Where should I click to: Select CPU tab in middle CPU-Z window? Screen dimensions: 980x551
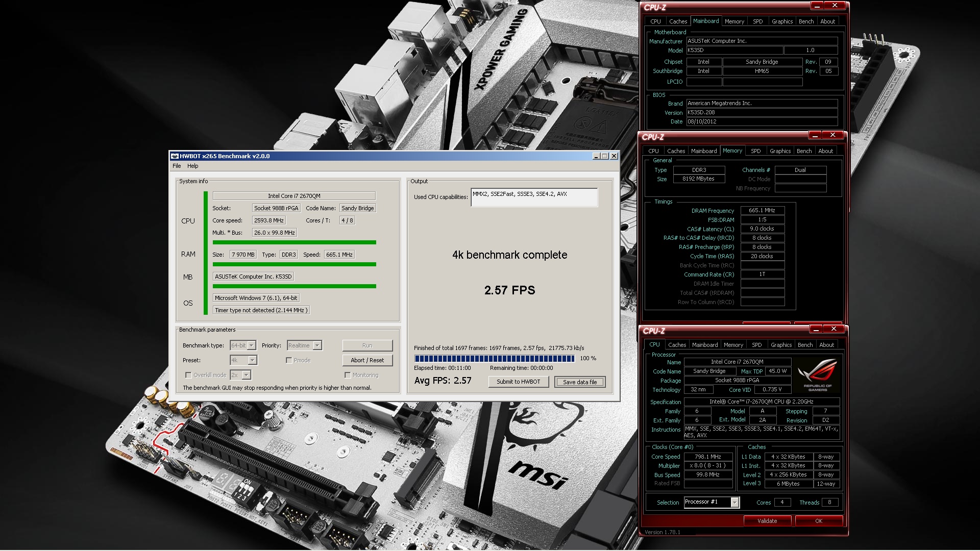[x=653, y=151]
